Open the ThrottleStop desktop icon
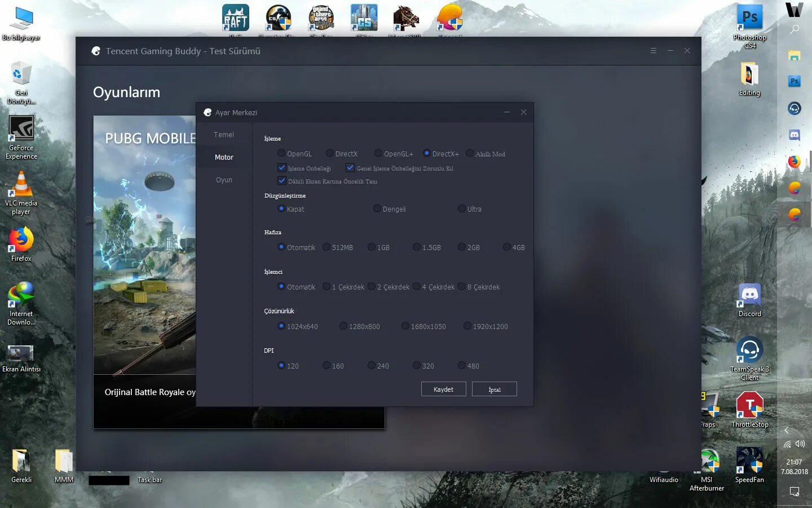This screenshot has width=812, height=508. click(750, 410)
